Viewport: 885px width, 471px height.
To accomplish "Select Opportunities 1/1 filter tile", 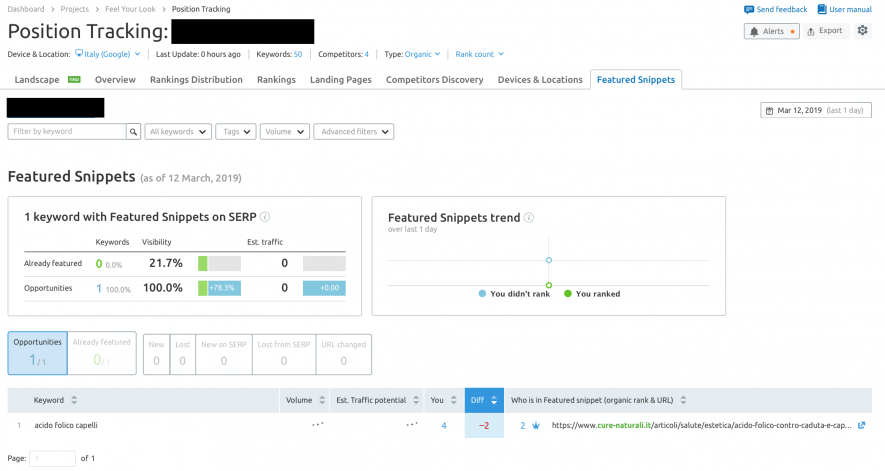I will coord(38,353).
